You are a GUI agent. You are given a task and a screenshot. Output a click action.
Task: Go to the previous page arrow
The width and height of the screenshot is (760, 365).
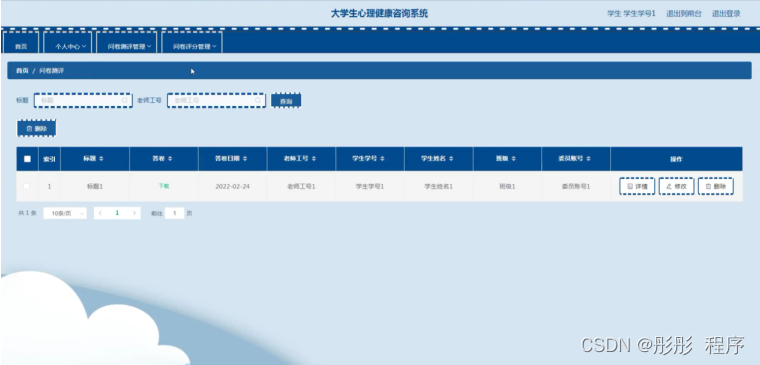point(100,213)
